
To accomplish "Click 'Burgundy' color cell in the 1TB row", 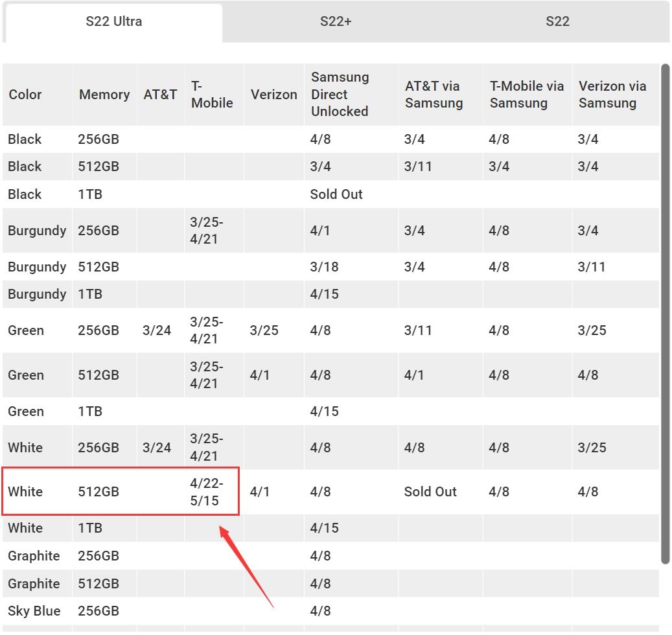I will coord(38,294).
